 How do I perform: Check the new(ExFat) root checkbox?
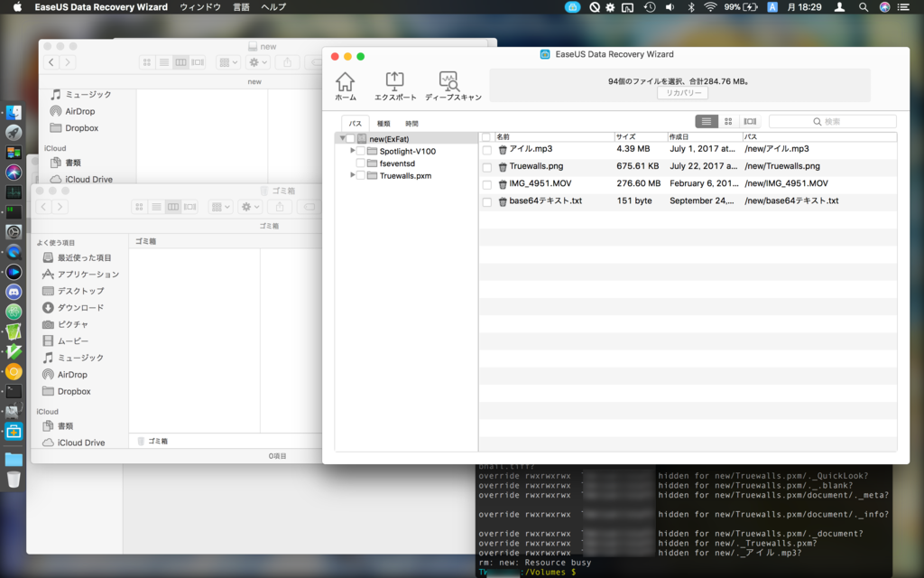click(350, 138)
